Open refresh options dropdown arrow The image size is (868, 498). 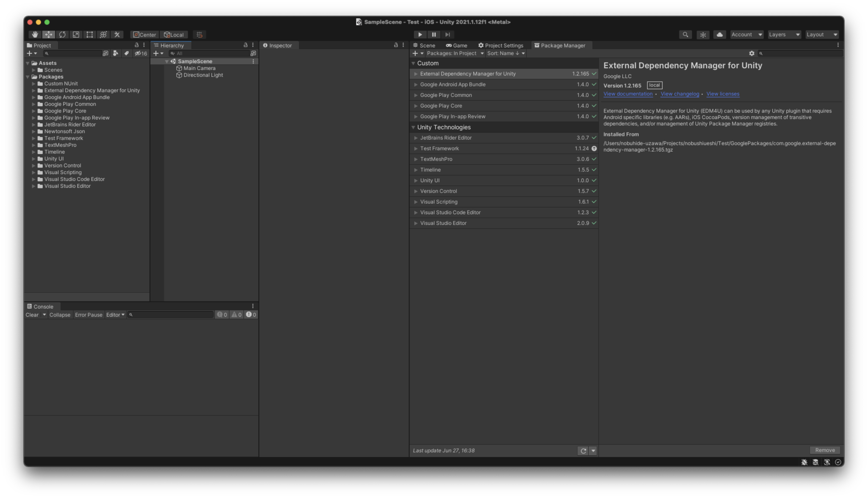pos(593,451)
